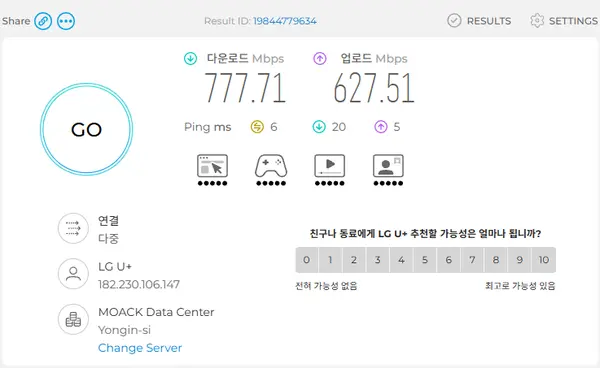Click the Yongin-si server location text
600x368 pixels.
124,330
